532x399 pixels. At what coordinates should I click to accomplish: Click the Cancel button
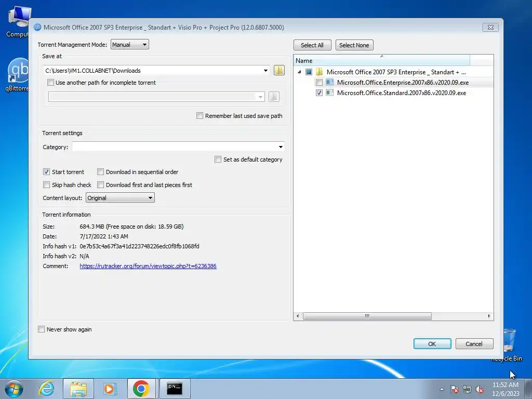point(474,344)
